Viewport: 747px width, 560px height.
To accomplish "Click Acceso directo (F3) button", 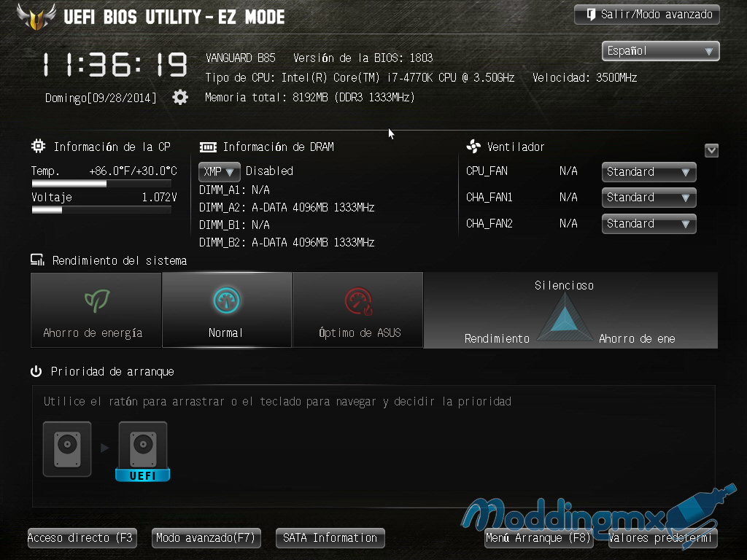I will [x=82, y=538].
